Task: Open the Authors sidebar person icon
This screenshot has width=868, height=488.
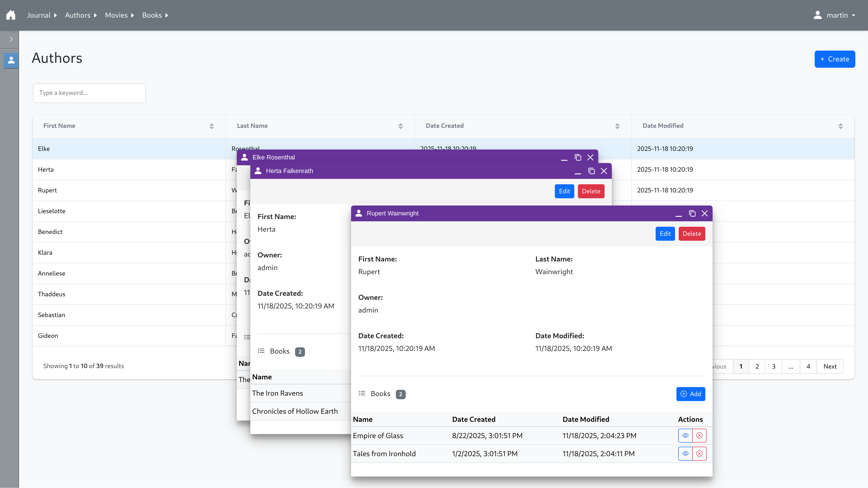Action: point(11,60)
